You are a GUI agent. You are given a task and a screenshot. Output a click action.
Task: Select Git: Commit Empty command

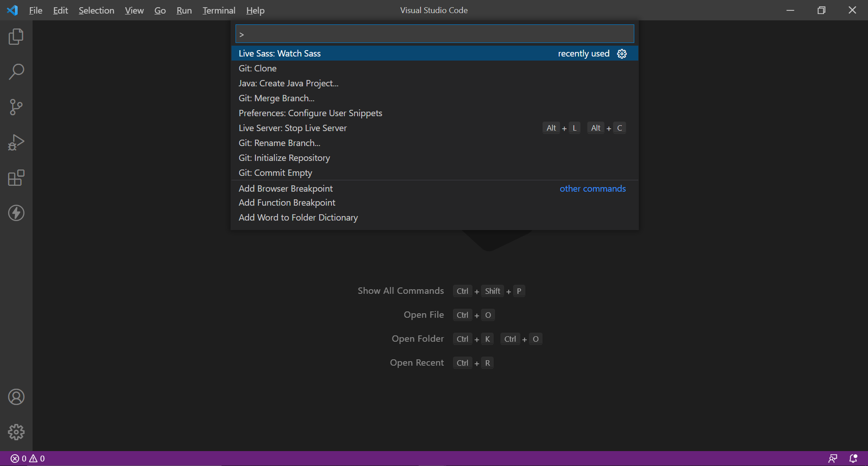tap(435, 173)
